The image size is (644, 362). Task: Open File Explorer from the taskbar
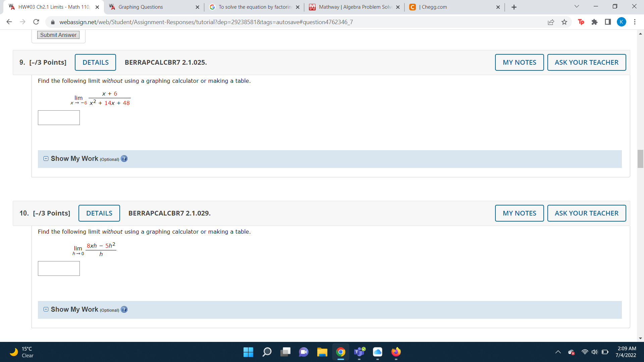coord(322,352)
